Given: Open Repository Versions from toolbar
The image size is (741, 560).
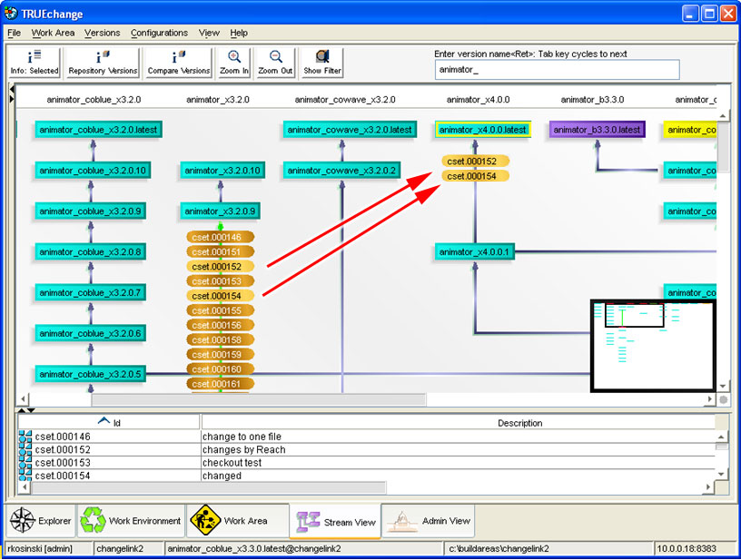Looking at the screenshot, I should tap(103, 63).
